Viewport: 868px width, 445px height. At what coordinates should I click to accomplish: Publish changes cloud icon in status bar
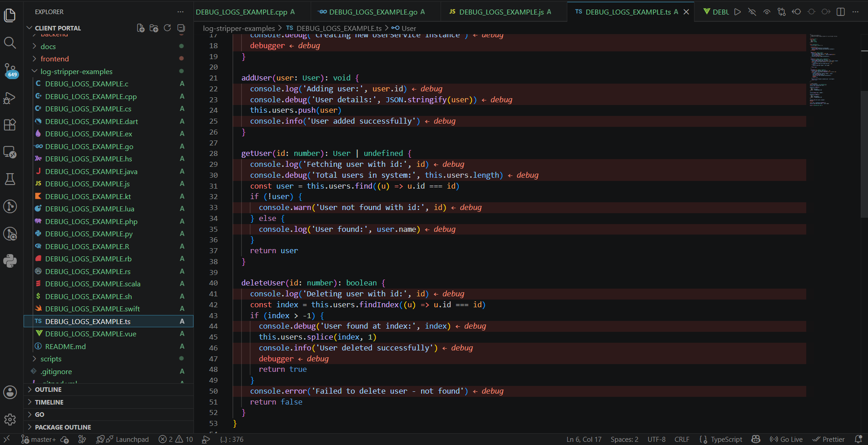[x=64, y=440]
